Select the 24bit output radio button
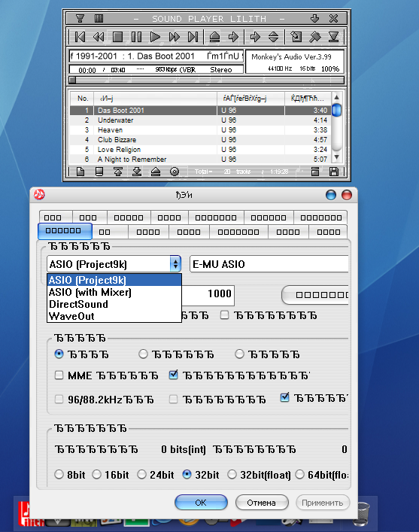Image resolution: width=419 pixels, height=532 pixels. click(x=142, y=474)
